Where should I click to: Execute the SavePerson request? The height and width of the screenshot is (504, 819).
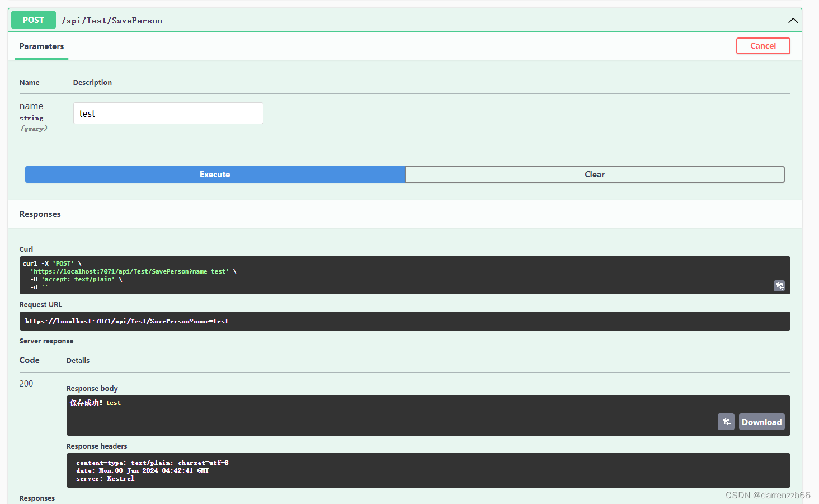(215, 174)
